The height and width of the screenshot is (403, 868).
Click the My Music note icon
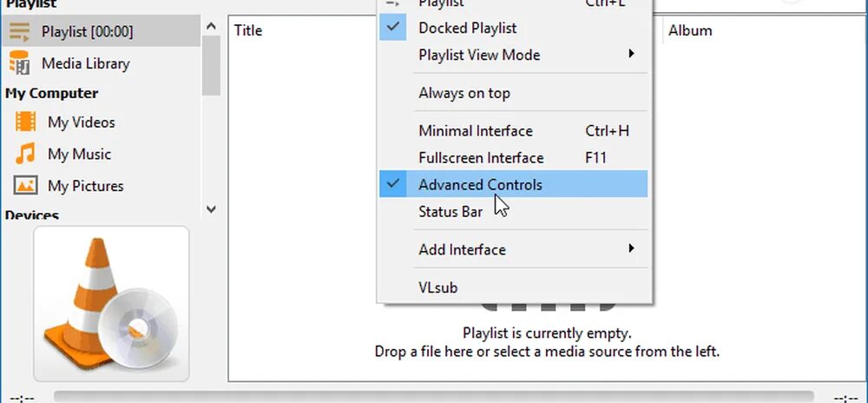[x=26, y=155]
